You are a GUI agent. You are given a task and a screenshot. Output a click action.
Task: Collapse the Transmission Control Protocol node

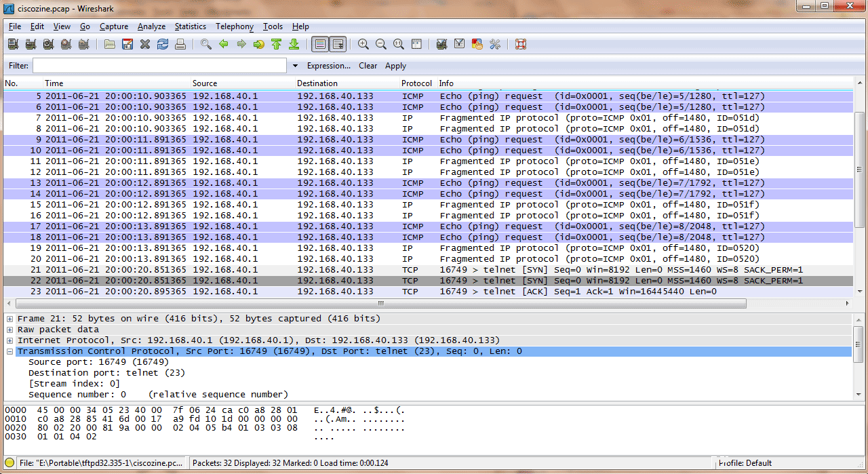(9, 351)
